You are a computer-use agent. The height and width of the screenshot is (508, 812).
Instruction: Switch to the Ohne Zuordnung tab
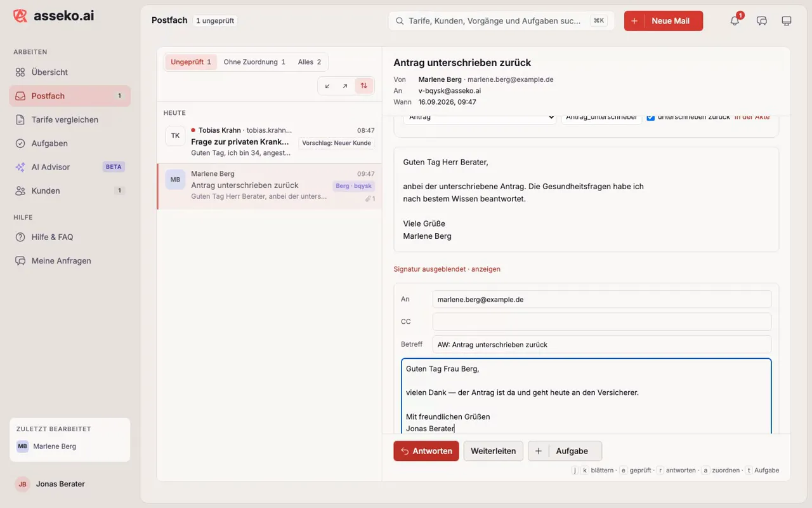tap(254, 62)
